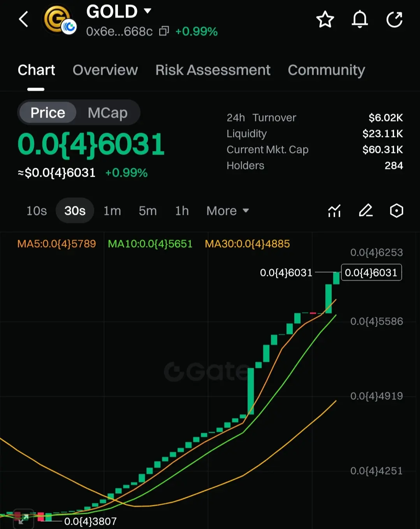Image resolution: width=420 pixels, height=529 pixels.
Task: Click the topmost green candlestick
Action: coord(336,278)
